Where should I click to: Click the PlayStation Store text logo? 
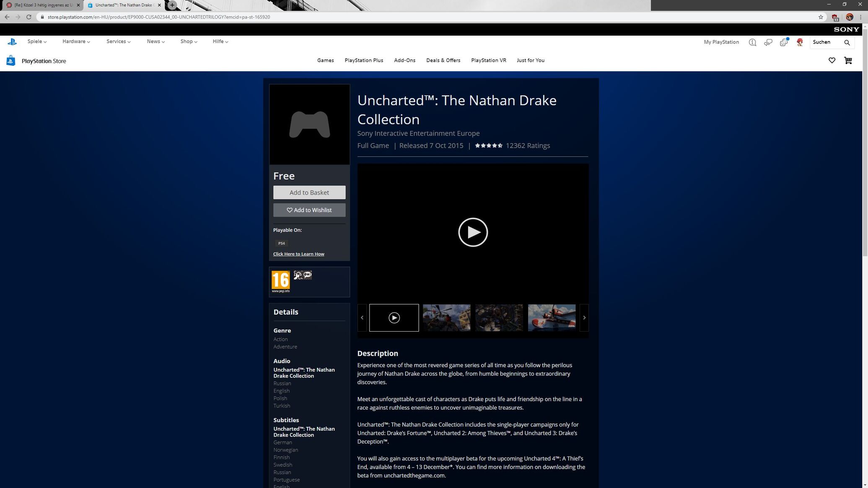tap(44, 61)
